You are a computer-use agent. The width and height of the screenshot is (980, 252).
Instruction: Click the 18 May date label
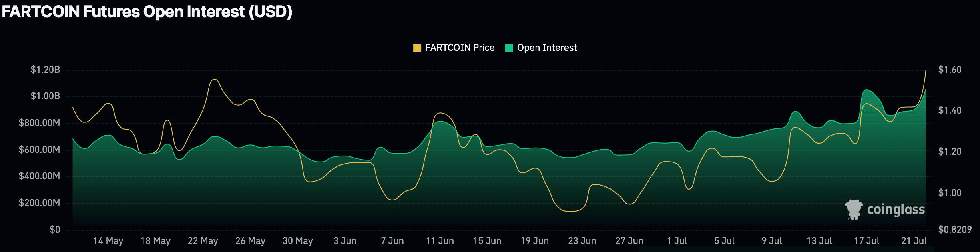click(155, 241)
